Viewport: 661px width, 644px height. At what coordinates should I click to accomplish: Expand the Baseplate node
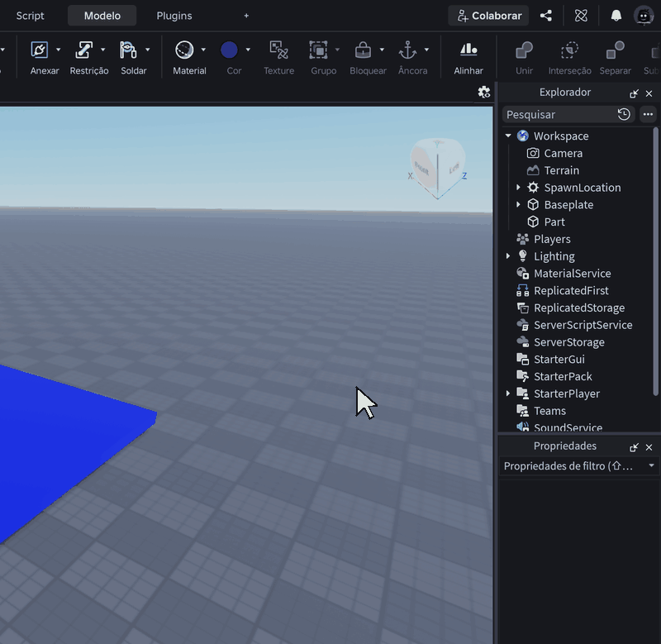[x=518, y=204]
